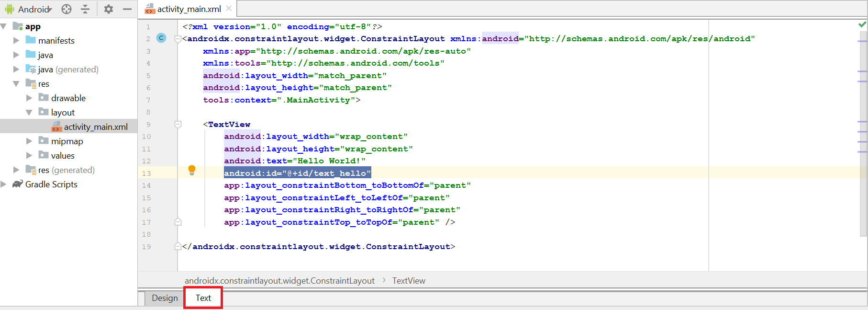868x310 pixels.
Task: Collapse the app module node
Action: (4, 26)
